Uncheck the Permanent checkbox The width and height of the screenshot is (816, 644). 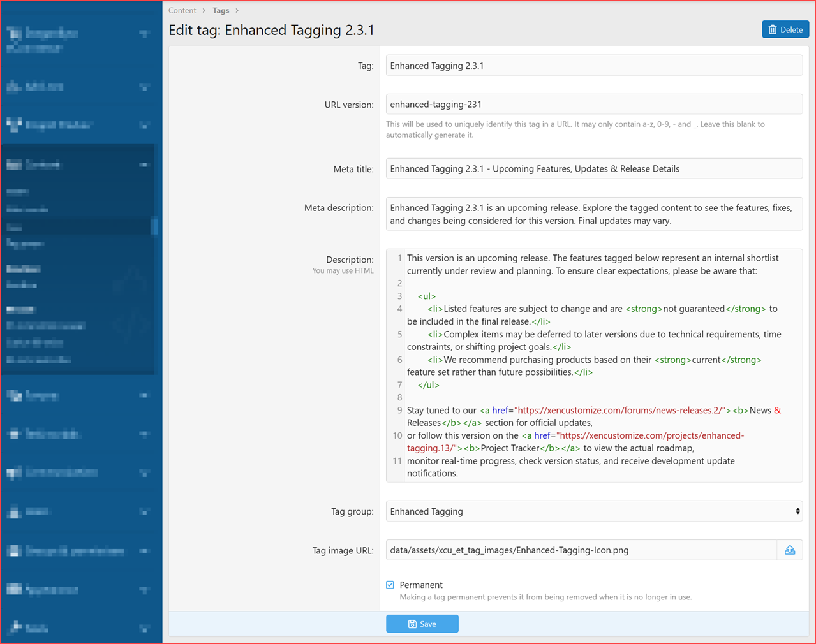[390, 585]
